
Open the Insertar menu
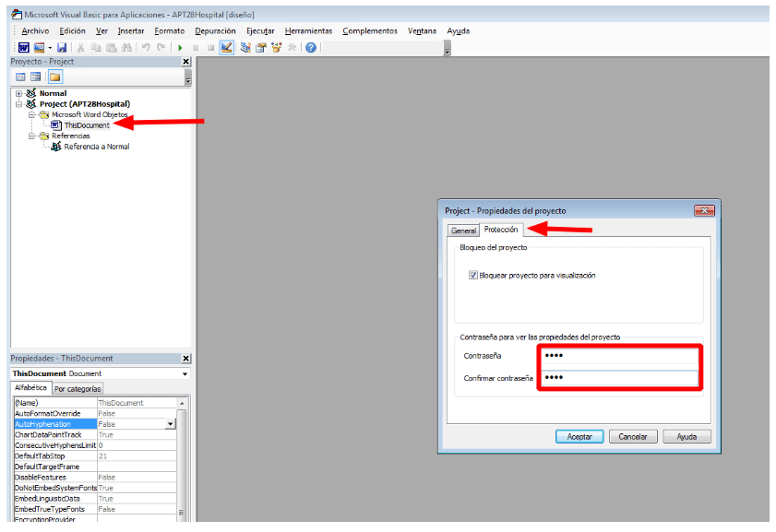coord(131,30)
